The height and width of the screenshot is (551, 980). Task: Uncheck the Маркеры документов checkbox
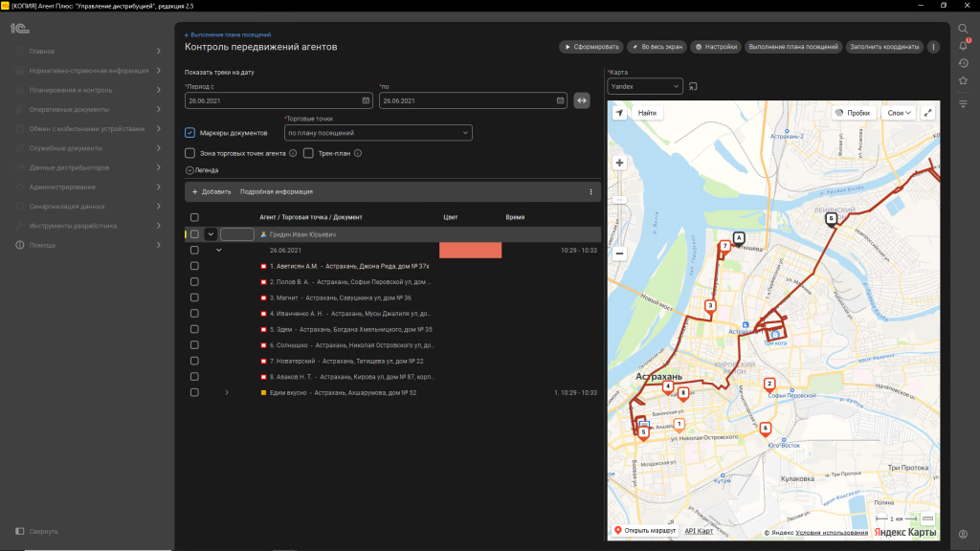click(190, 133)
